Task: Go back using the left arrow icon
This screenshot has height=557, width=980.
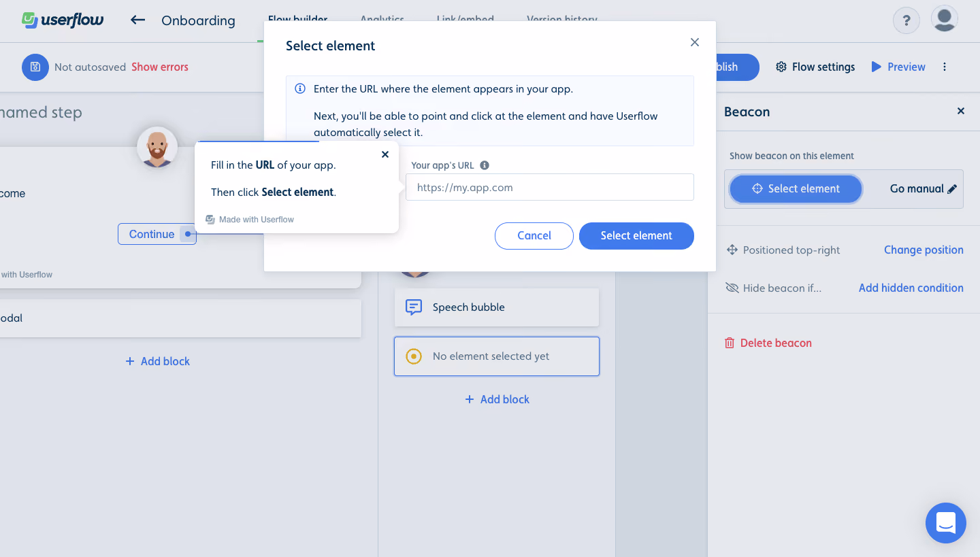Action: click(x=138, y=20)
